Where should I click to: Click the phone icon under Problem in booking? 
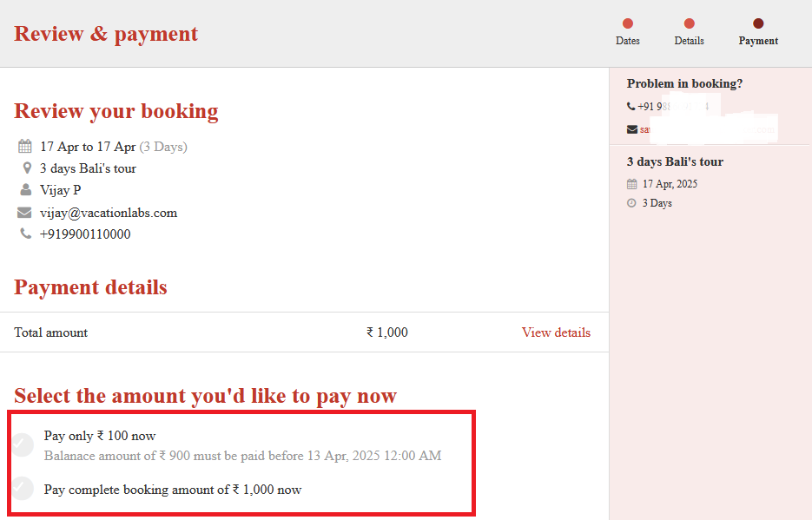click(x=631, y=107)
